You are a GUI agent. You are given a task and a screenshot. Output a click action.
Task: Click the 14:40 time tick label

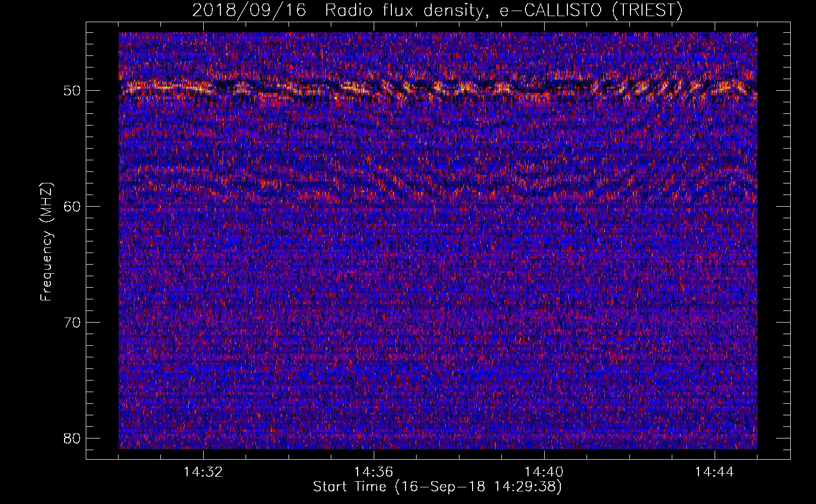544,472
